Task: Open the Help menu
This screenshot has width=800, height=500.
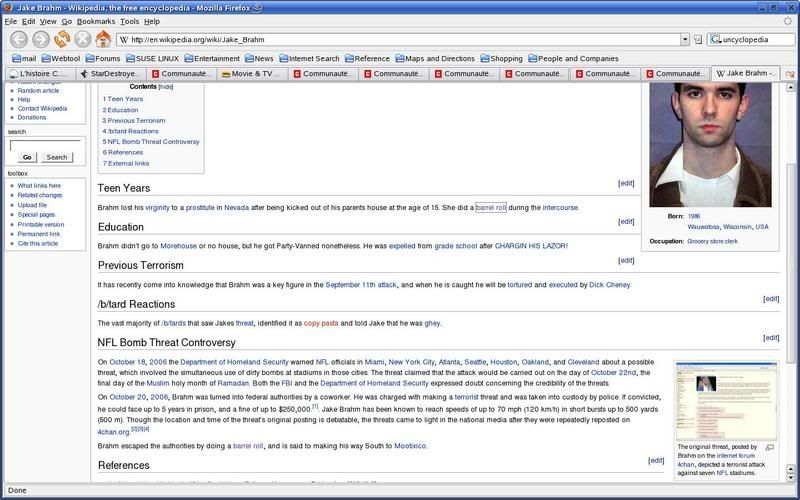Action: click(x=152, y=21)
